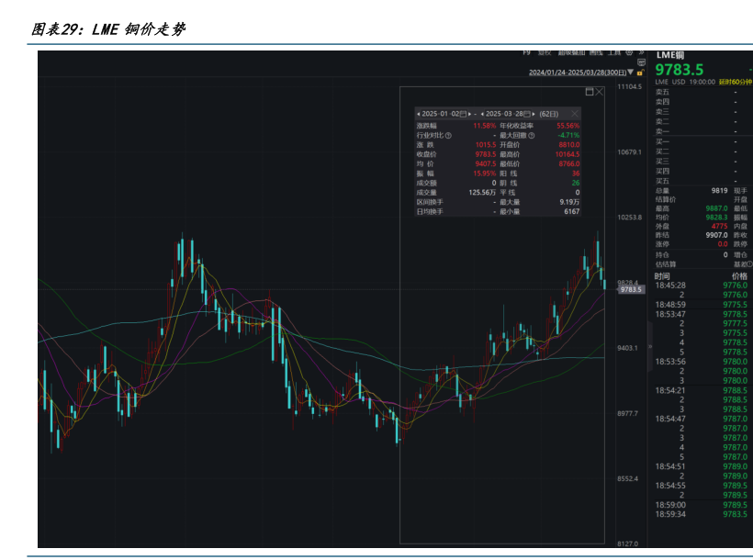This screenshot has height=560, width=753.
Task: Open calendar for start date 2025-01-02
Action: (463, 114)
